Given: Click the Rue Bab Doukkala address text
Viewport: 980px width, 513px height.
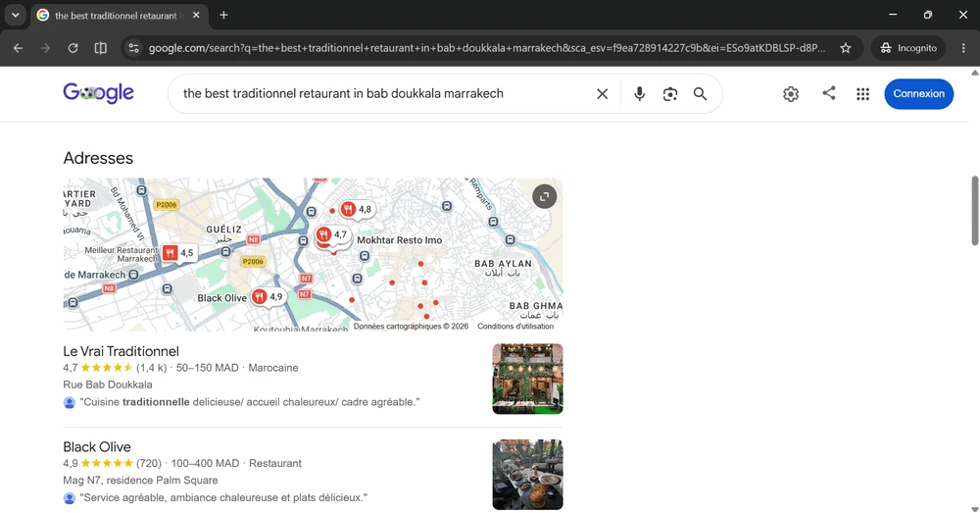Looking at the screenshot, I should [x=108, y=385].
